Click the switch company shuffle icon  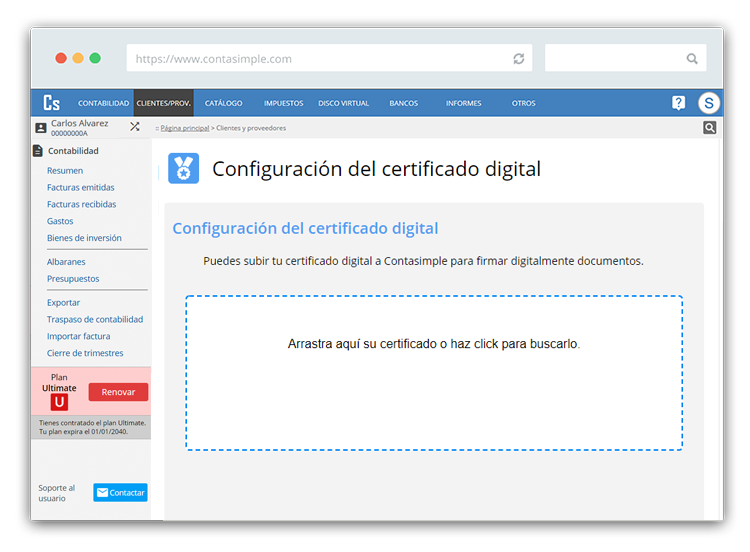[135, 127]
